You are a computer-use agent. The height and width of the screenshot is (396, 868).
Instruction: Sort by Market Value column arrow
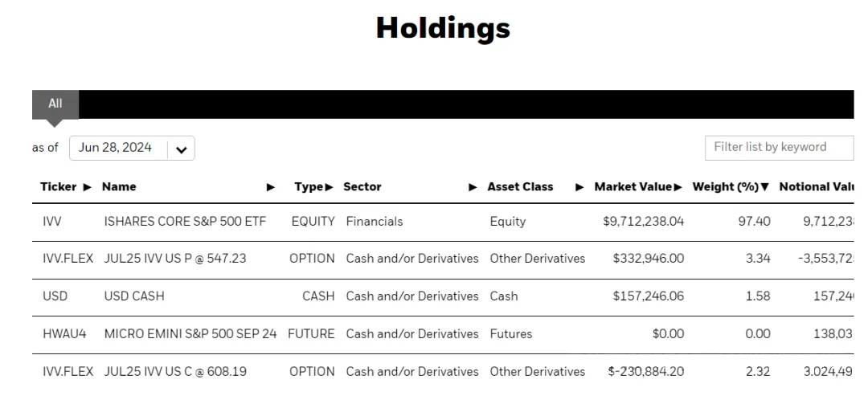(x=678, y=187)
